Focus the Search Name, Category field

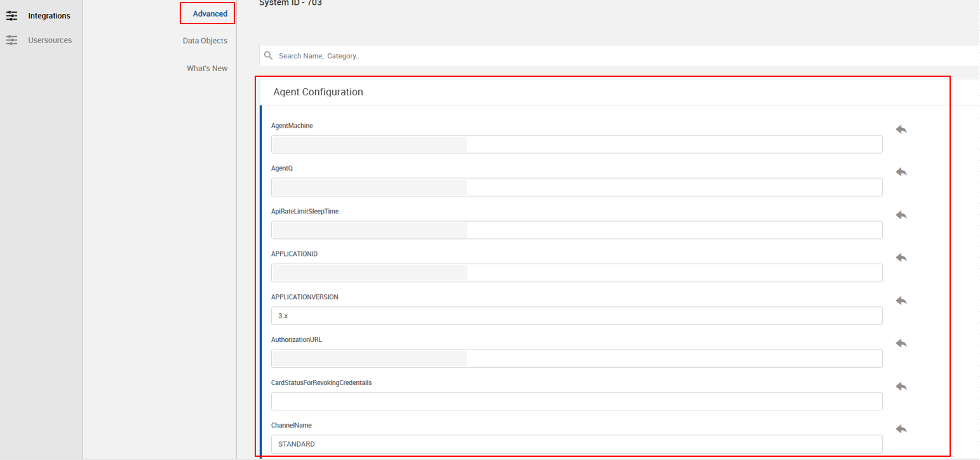[x=572, y=56]
